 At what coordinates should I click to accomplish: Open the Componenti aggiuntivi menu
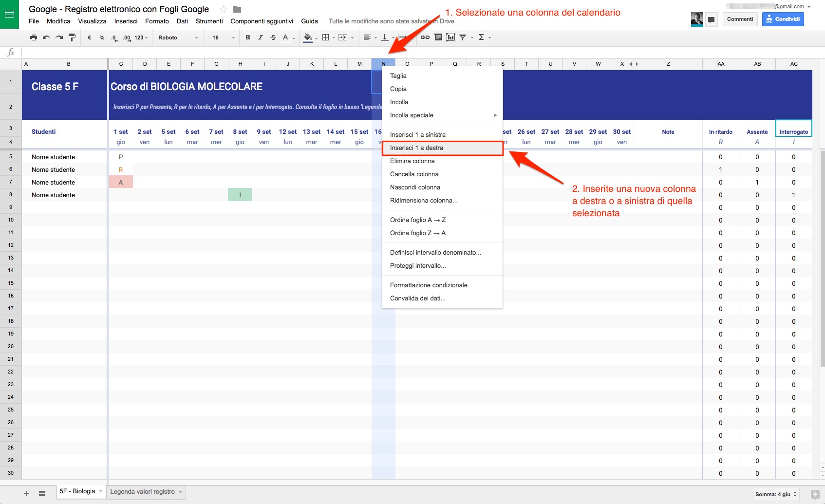[262, 21]
